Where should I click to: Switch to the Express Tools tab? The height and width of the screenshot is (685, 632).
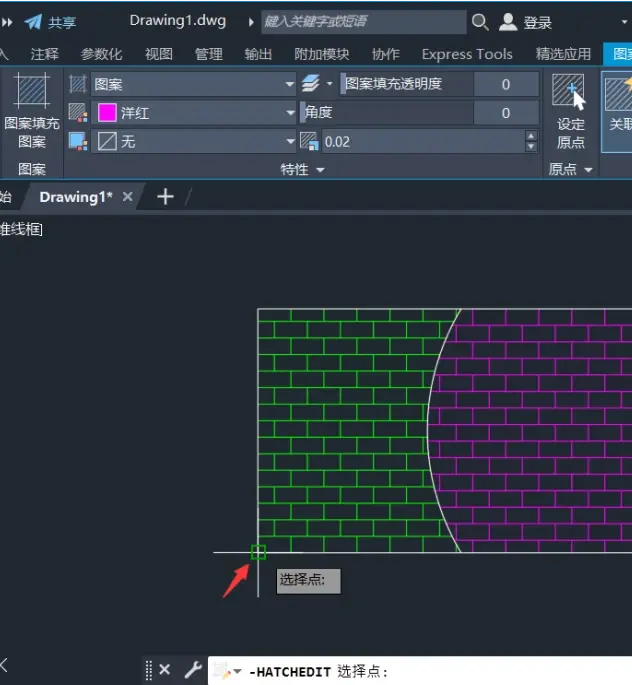pyautogui.click(x=467, y=54)
